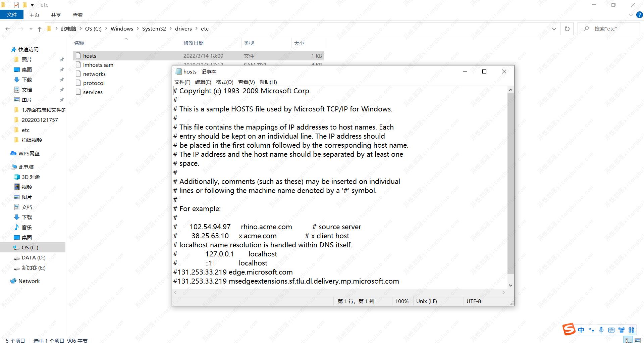Screen dimensions: 644x343
Task: Open etc folder in quick access
Action: (25, 130)
